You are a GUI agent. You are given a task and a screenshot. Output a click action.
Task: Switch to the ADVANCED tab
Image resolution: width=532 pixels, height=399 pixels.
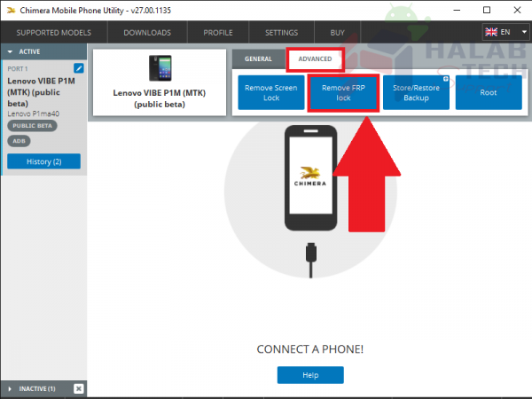click(x=315, y=59)
